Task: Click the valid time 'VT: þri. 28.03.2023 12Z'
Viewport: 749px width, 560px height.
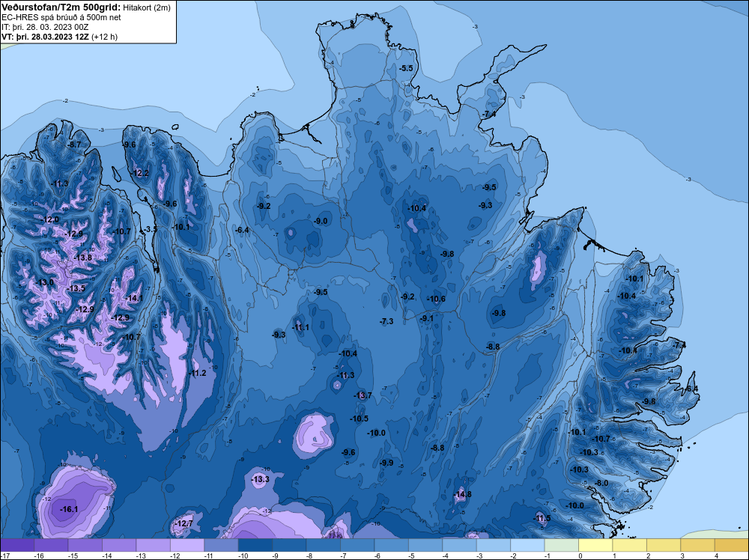Action: 46,36
